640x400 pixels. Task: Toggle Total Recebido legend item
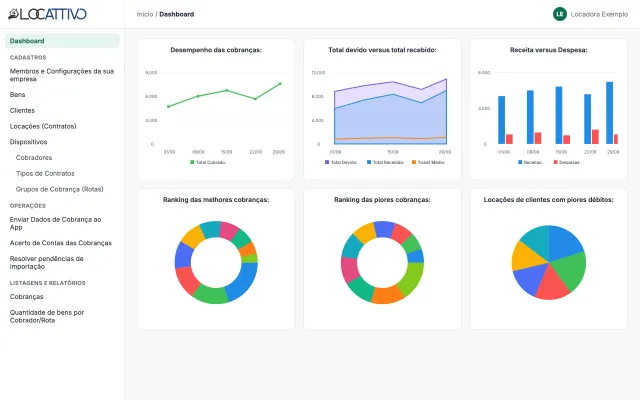coord(385,162)
